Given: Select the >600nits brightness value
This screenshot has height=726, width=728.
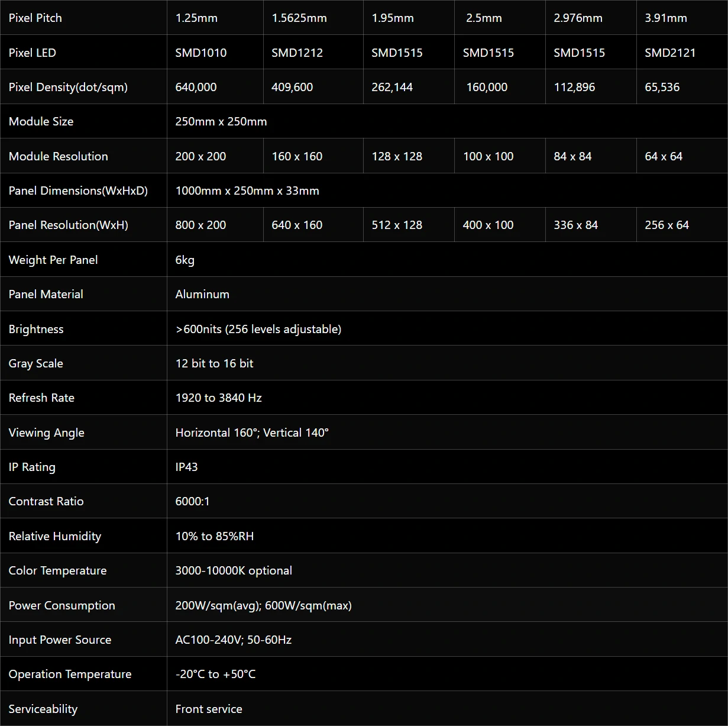Looking at the screenshot, I should click(258, 329).
